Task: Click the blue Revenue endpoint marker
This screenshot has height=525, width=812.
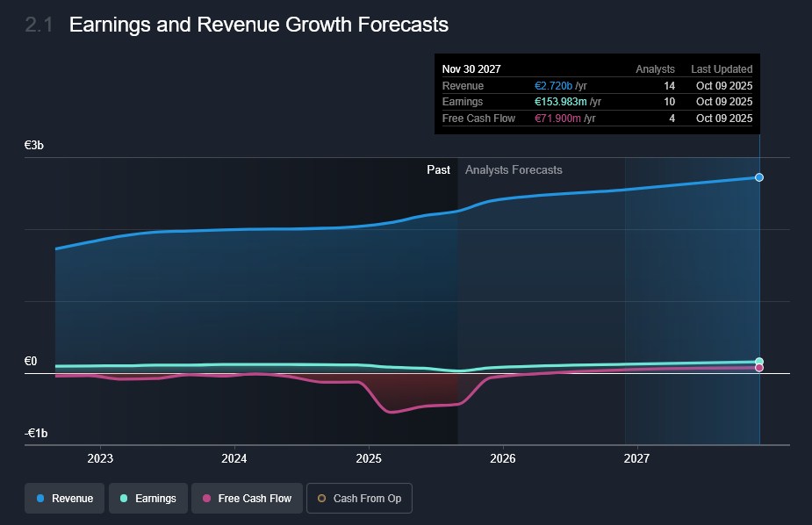Action: (759, 177)
